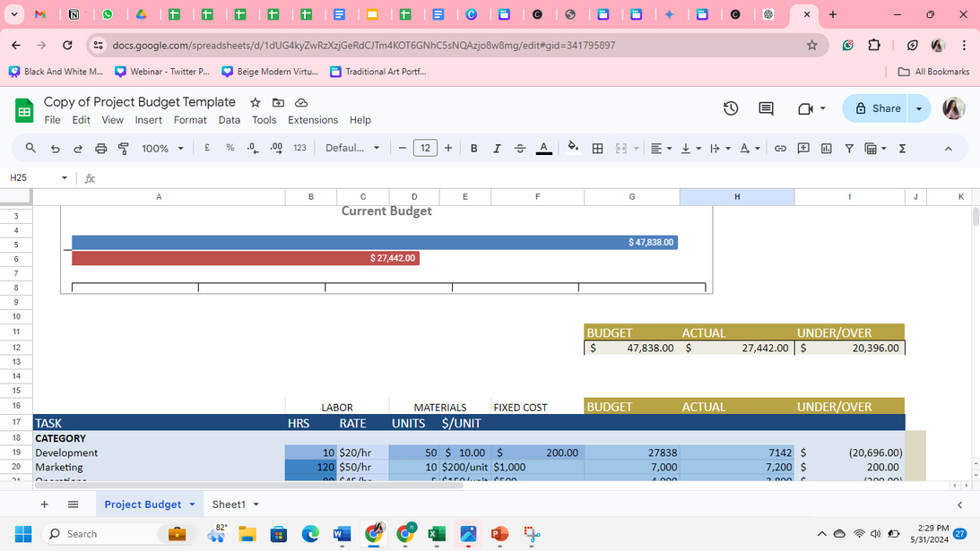980x551 pixels.
Task: Click the add new sheet plus button
Action: [x=44, y=504]
